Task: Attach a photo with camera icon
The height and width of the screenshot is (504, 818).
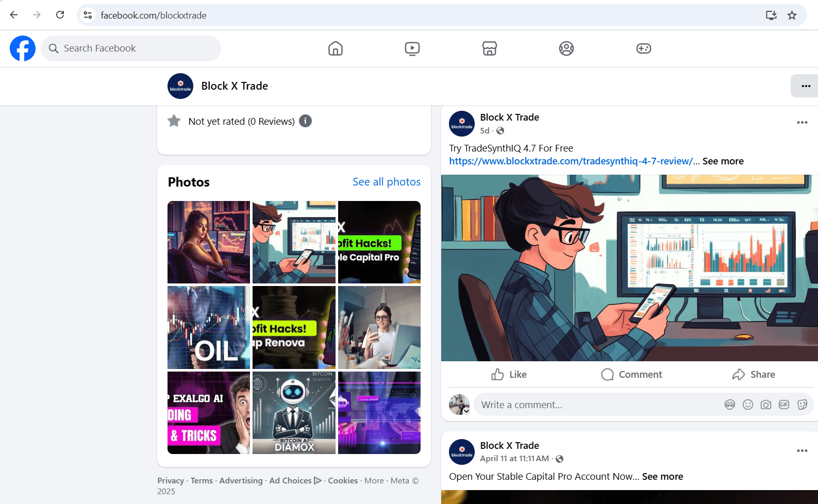Action: (766, 405)
